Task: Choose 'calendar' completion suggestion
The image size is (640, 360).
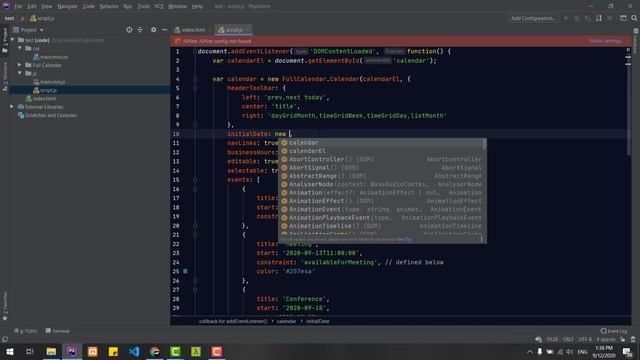Action: pyautogui.click(x=382, y=142)
